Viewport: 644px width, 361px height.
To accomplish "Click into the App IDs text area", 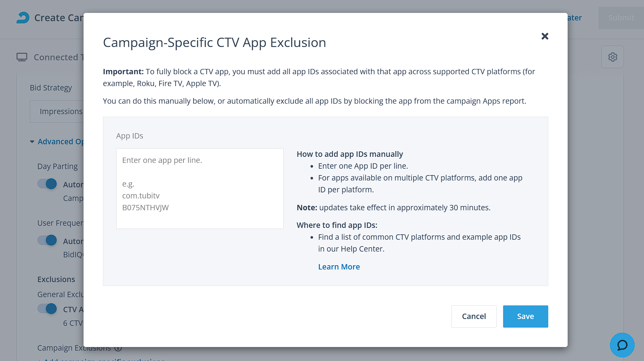I will 200,188.
